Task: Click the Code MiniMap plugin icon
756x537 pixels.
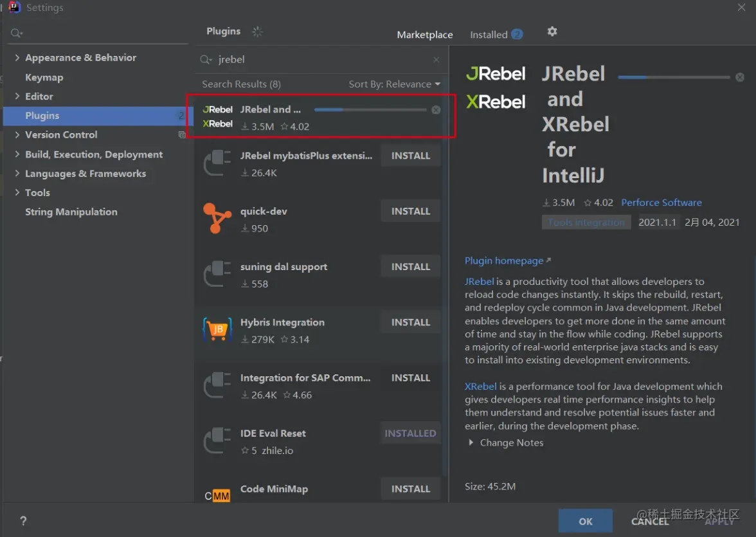Action: (x=217, y=495)
